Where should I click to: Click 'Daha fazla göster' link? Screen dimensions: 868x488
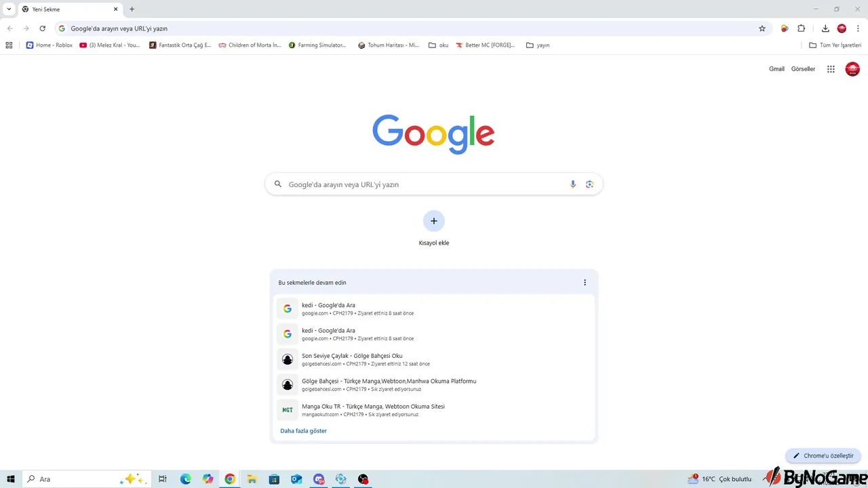coord(303,431)
